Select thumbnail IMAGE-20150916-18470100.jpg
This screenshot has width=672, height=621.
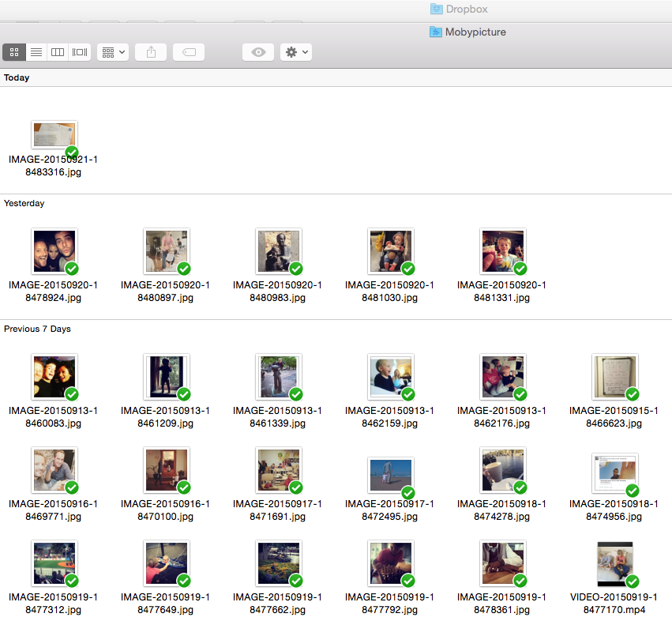[167, 470]
